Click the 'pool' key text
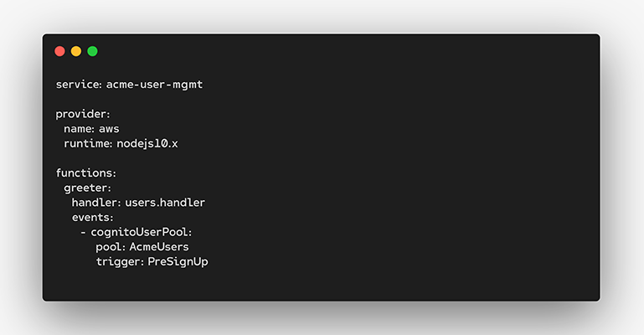The width and height of the screenshot is (644, 335). (111, 247)
